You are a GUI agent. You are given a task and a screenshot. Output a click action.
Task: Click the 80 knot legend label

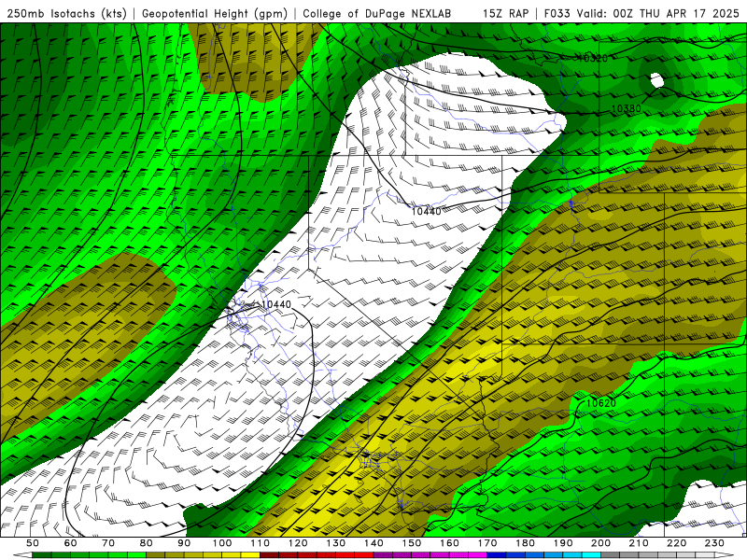tap(147, 543)
